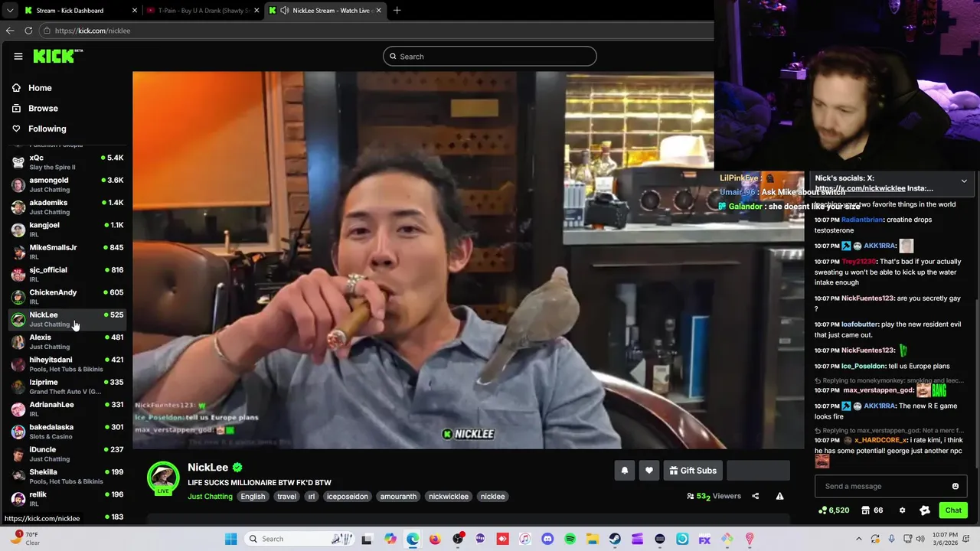Click the address bar URL
The height and width of the screenshot is (551, 980).
[93, 31]
